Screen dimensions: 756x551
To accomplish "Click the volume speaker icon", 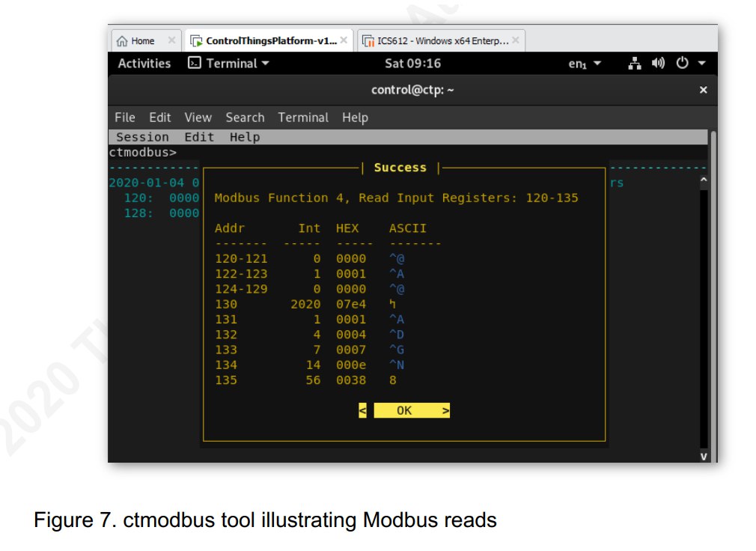I will (658, 63).
